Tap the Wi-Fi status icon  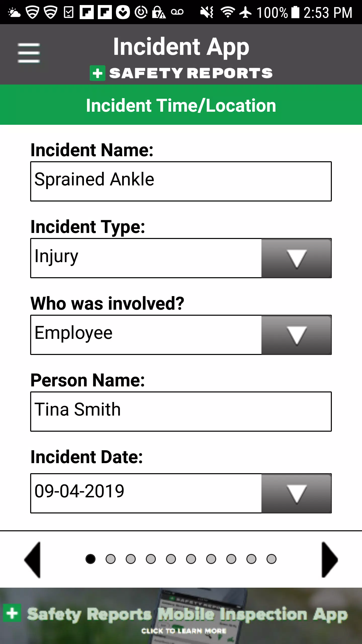(228, 12)
